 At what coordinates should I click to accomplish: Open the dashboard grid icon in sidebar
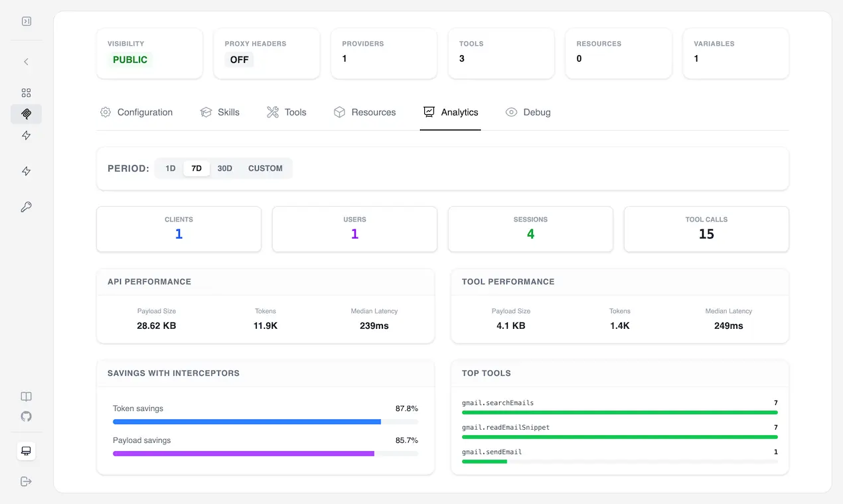coord(27,93)
